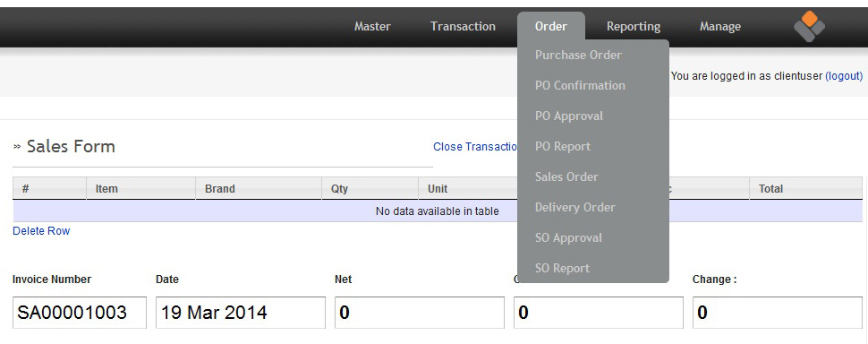Sort by the Total column header

point(805,188)
